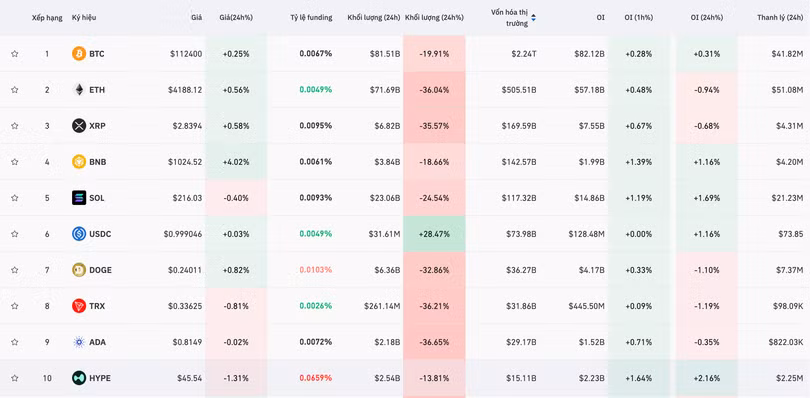This screenshot has width=810, height=398.
Task: Sort table by Giá(24h%) column header
Action: click(238, 17)
